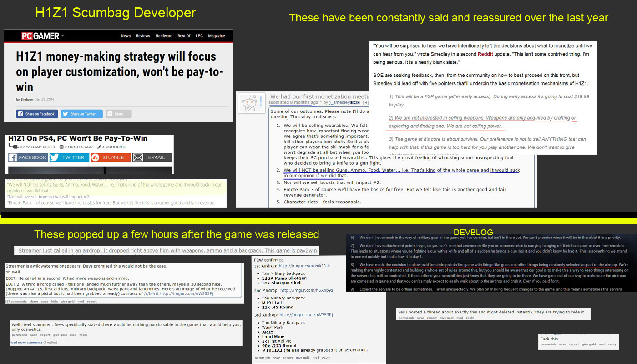Click the 'submitted 8 months ago' text
This screenshot has width=637, height=364.
click(294, 103)
